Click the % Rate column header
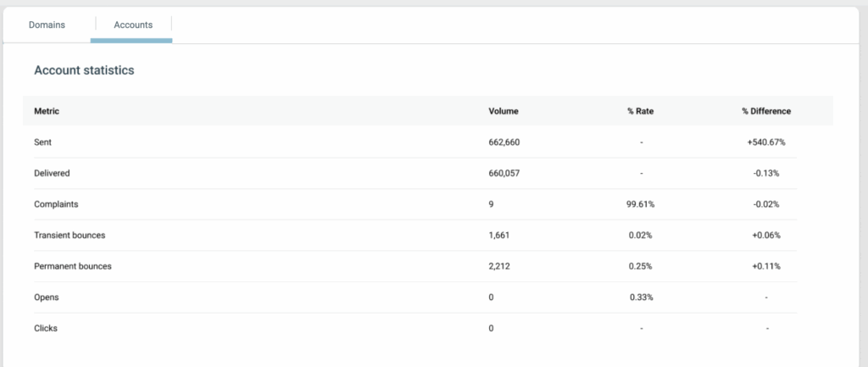Screen dimensions: 868x367 point(641,111)
